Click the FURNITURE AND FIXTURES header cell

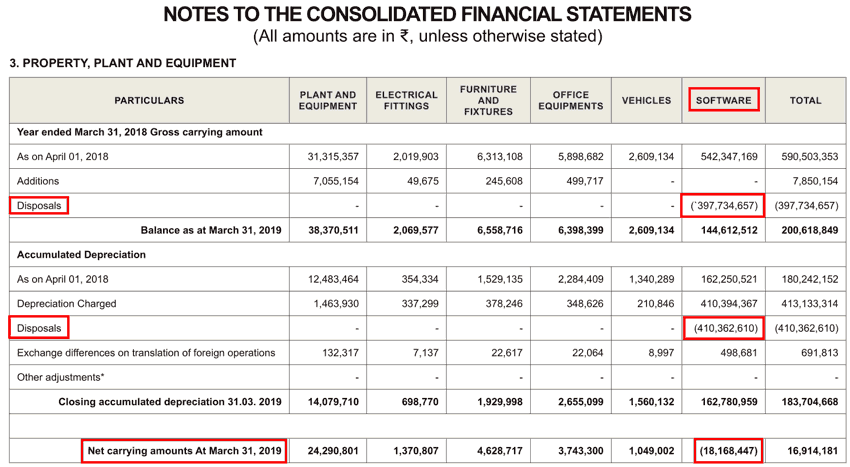pyautogui.click(x=488, y=100)
